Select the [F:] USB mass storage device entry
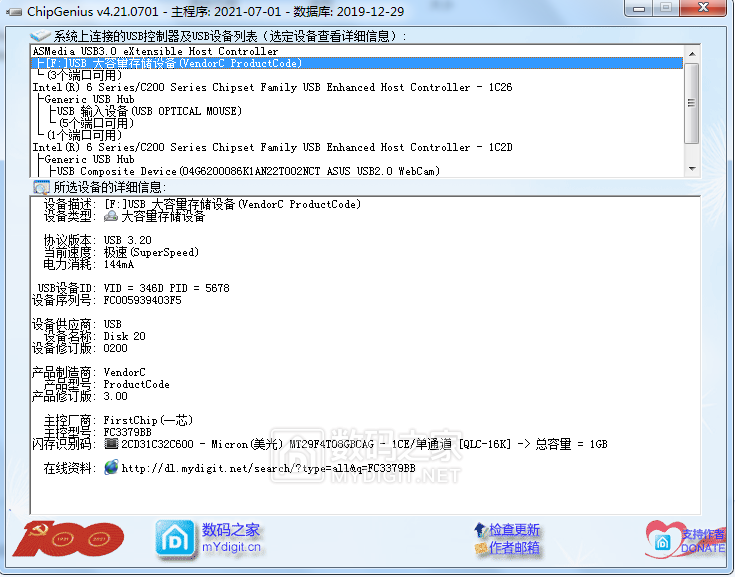735x577 pixels. click(x=168, y=63)
